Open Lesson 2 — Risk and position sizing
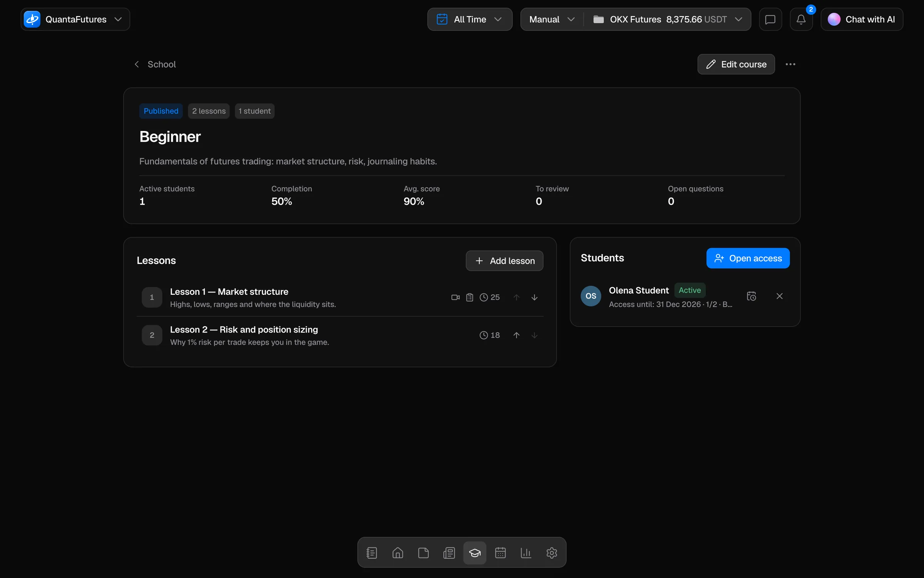This screenshot has width=924, height=578. [x=340, y=335]
